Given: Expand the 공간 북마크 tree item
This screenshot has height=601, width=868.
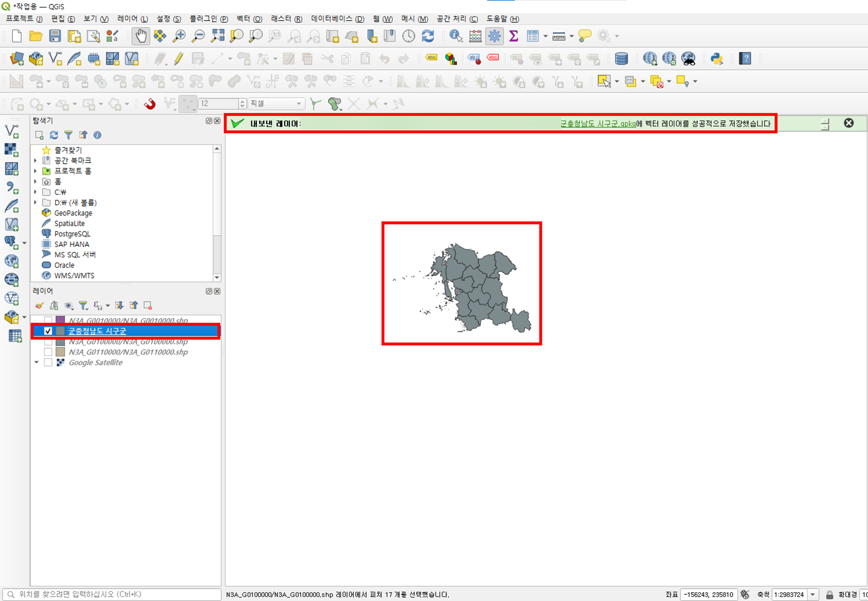Looking at the screenshot, I should pos(36,161).
